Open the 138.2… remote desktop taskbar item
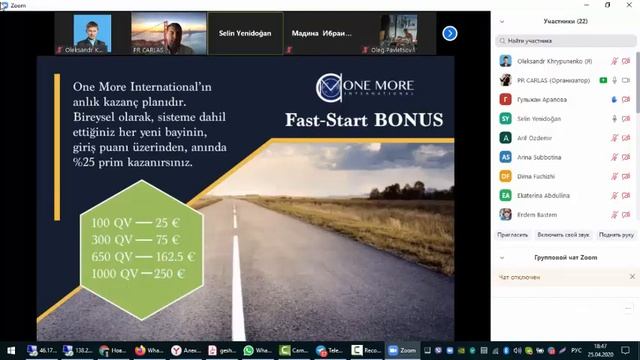 77,350
